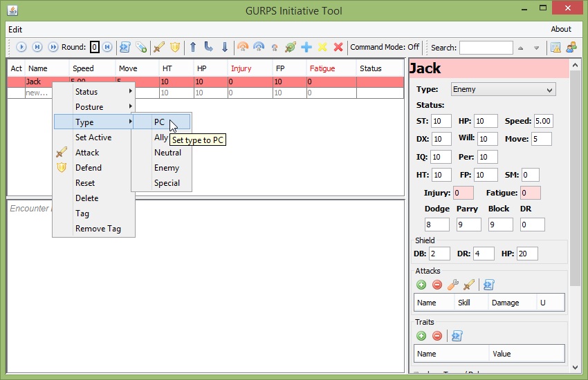Image resolution: width=588 pixels, height=380 pixels.
Task: Expand the Posture submenu in context menu
Action: (x=94, y=107)
